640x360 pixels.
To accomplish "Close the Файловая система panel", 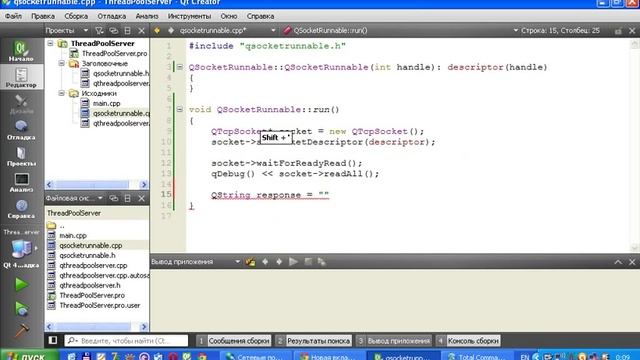I will [142, 198].
